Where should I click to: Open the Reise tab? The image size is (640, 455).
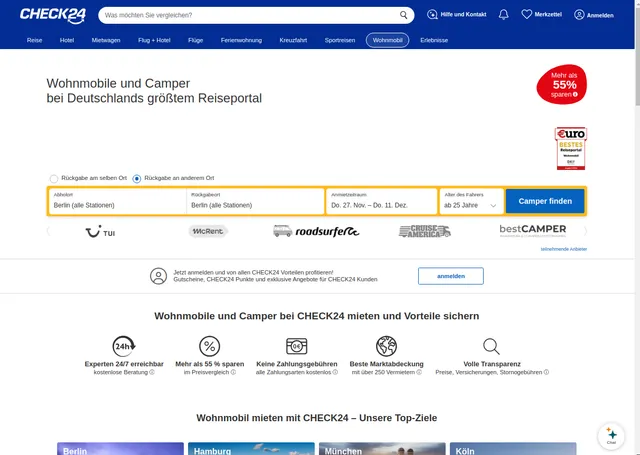point(34,40)
